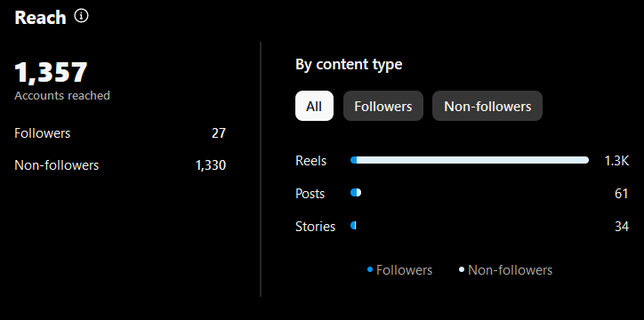The width and height of the screenshot is (644, 320).
Task: Click the Posts value of 61
Action: coord(622,194)
